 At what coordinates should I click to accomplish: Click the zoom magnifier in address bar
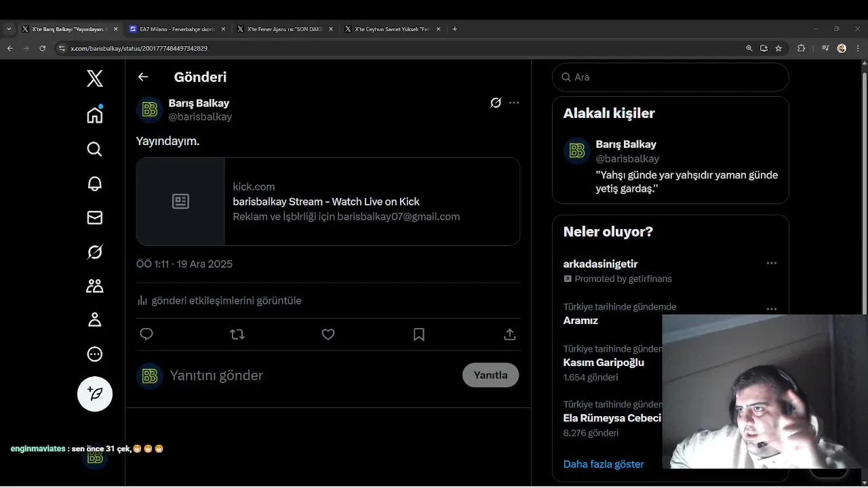coord(749,48)
